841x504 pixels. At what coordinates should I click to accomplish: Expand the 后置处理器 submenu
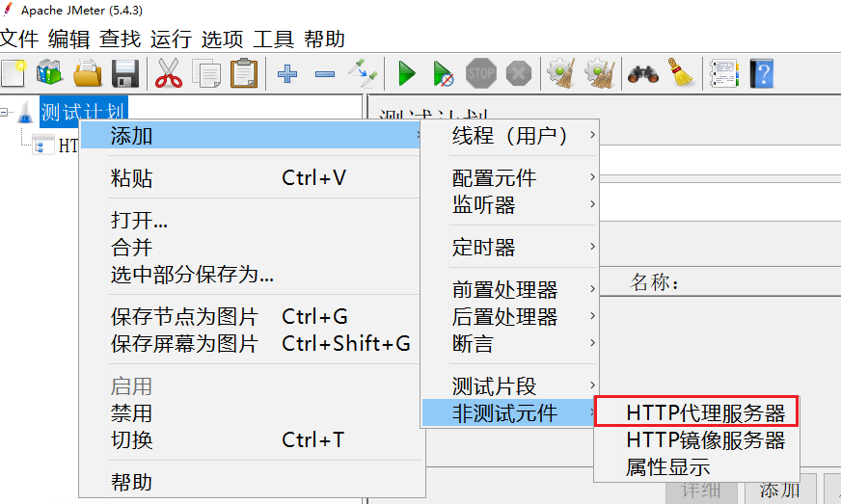509,316
